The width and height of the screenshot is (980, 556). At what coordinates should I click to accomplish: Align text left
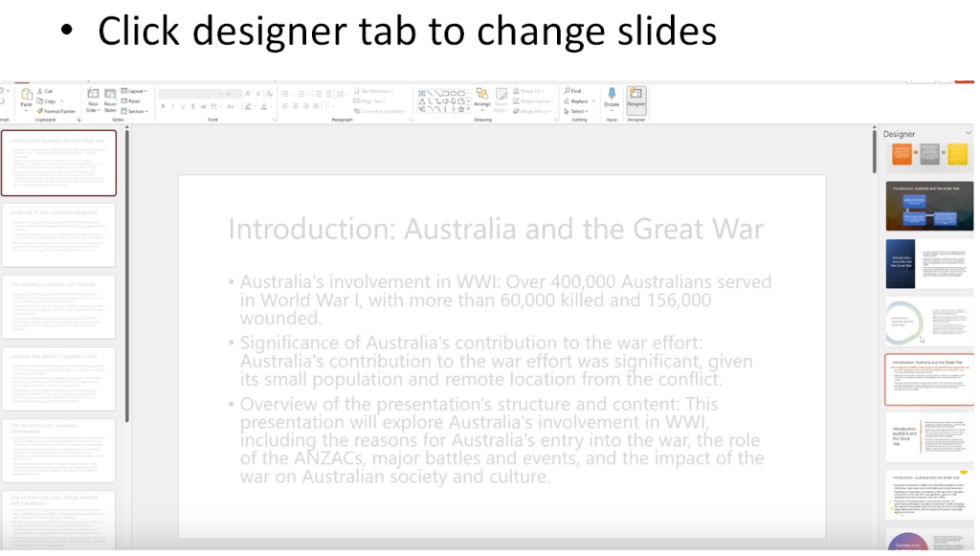[x=285, y=105]
